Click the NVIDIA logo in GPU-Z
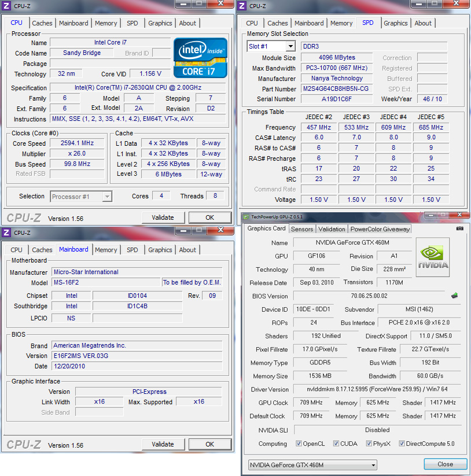471x476 pixels. pyautogui.click(x=433, y=257)
